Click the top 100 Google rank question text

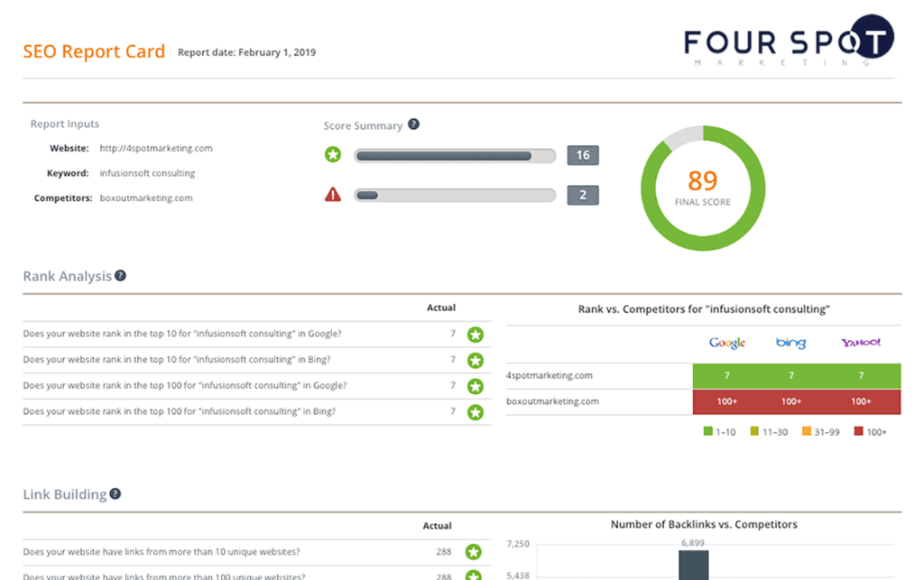pyautogui.click(x=185, y=386)
